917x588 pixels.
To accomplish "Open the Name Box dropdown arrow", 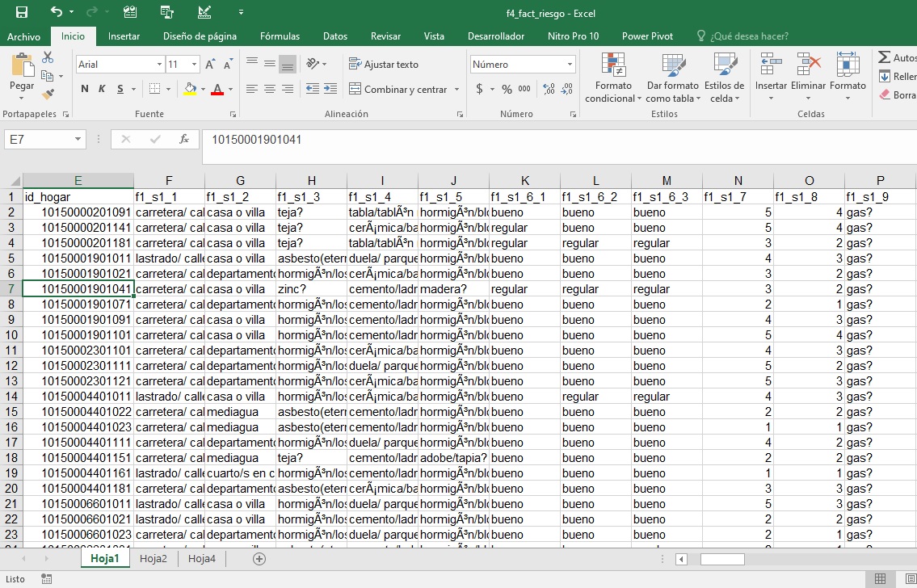I will [x=78, y=140].
